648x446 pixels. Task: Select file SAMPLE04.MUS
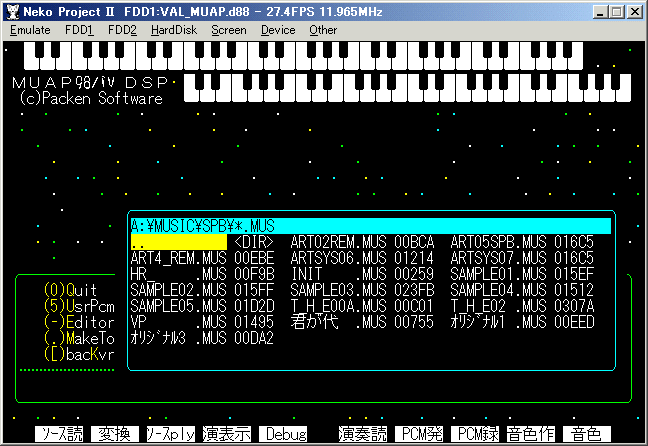pyautogui.click(x=498, y=290)
